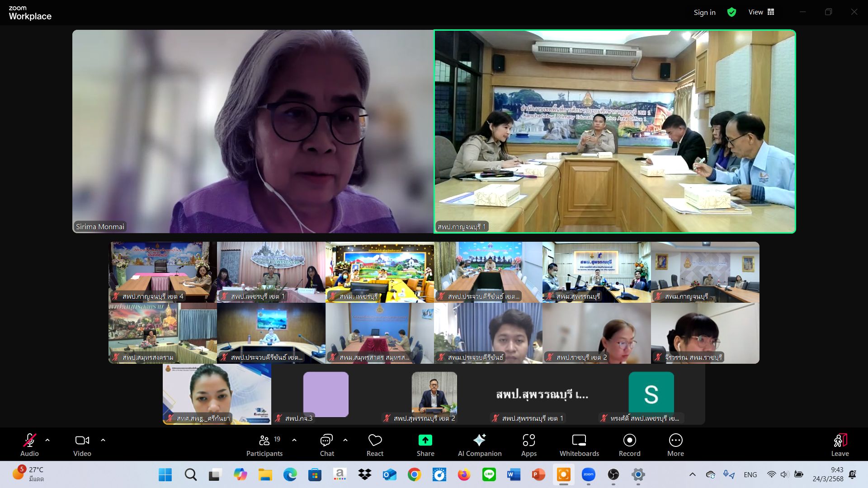Select the สพป.ราชบุรี เขต 2 video tile
Screen dimensions: 868x488
click(x=597, y=333)
